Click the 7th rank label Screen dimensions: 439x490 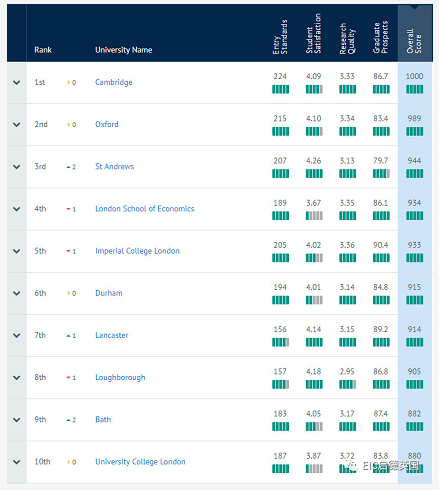[x=40, y=335]
